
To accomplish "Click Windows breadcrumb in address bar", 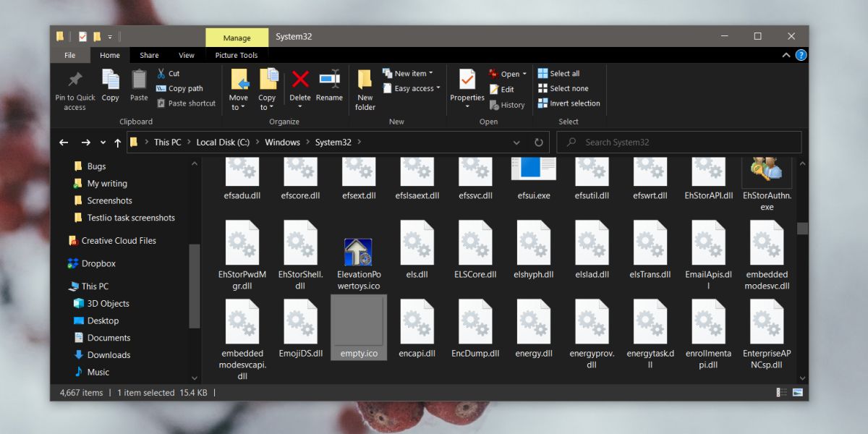I will 282,142.
